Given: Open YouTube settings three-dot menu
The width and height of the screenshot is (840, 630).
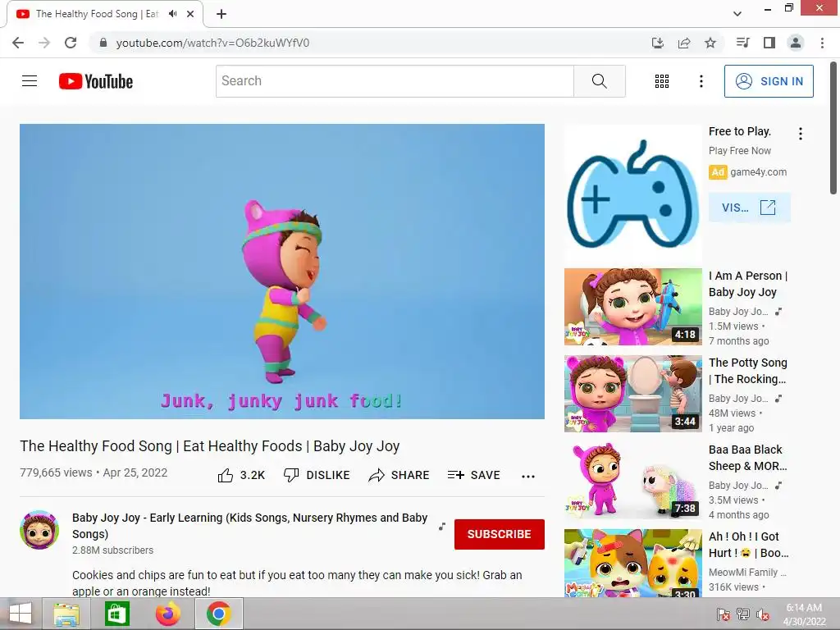Looking at the screenshot, I should (x=701, y=81).
